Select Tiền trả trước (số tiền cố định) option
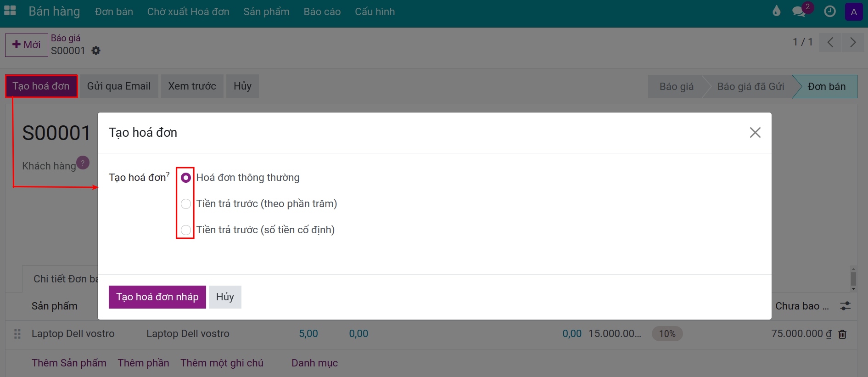Screen dimensions: 868x377 pos(186,230)
